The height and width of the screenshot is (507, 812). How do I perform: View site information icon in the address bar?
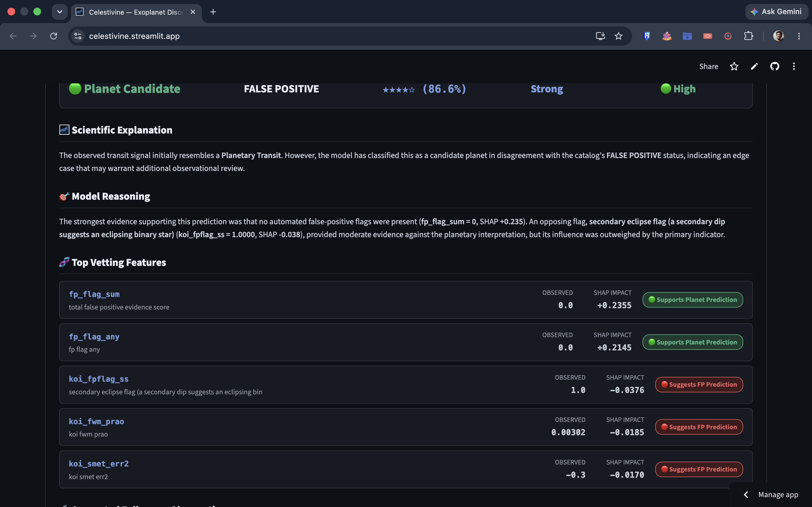coord(78,36)
